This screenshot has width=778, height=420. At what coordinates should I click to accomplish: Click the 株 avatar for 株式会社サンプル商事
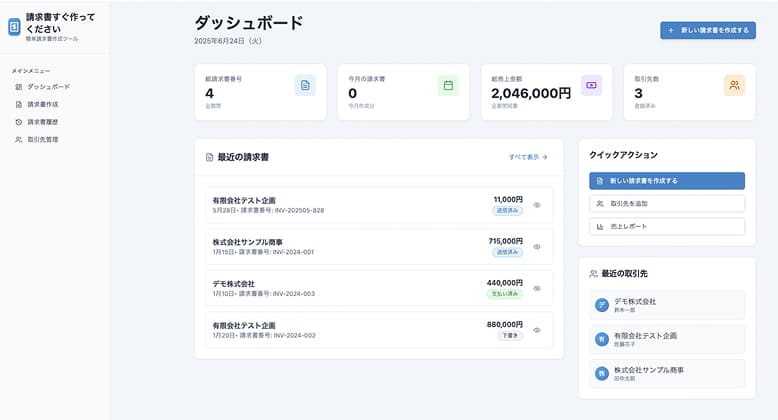(x=602, y=373)
